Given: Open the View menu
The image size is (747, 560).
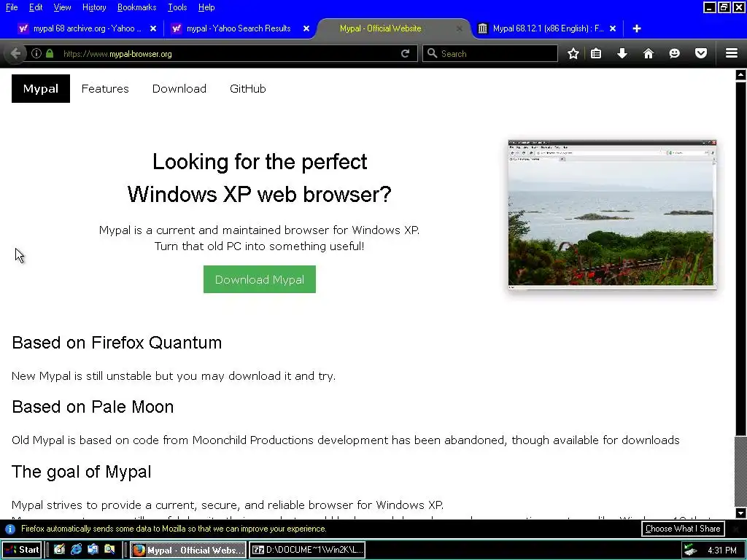Looking at the screenshot, I should coord(62,7).
